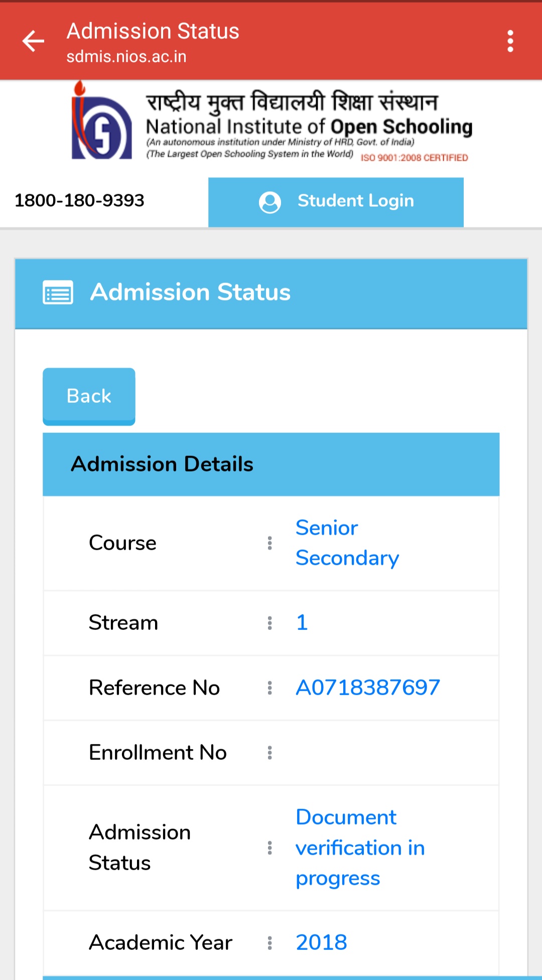Tap the Document verification in progress status
The width and height of the screenshot is (542, 980).
point(360,848)
